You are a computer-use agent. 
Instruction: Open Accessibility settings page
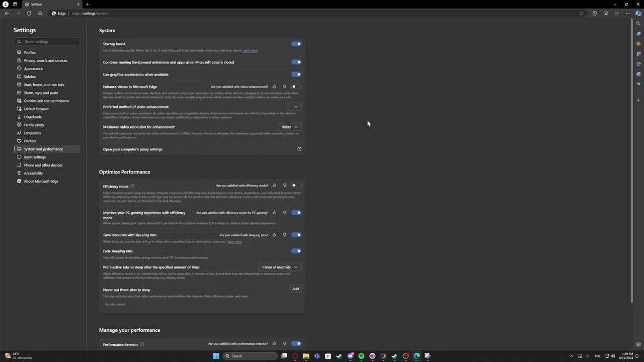click(x=47, y=173)
